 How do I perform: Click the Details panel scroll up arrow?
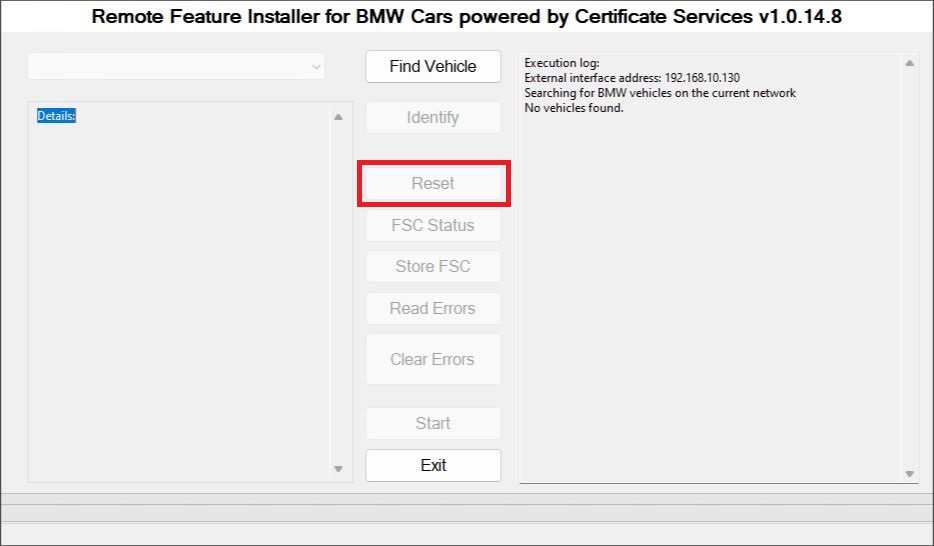(338, 117)
